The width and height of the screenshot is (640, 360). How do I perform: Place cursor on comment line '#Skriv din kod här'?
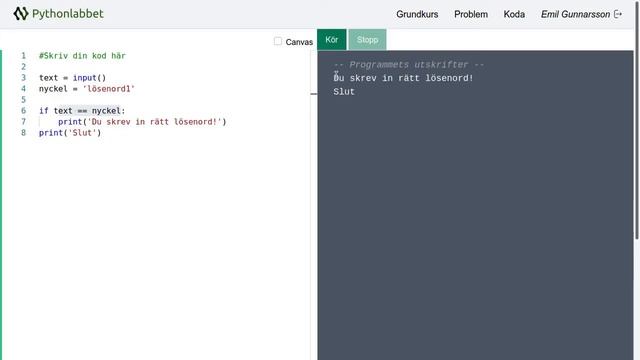point(82,56)
